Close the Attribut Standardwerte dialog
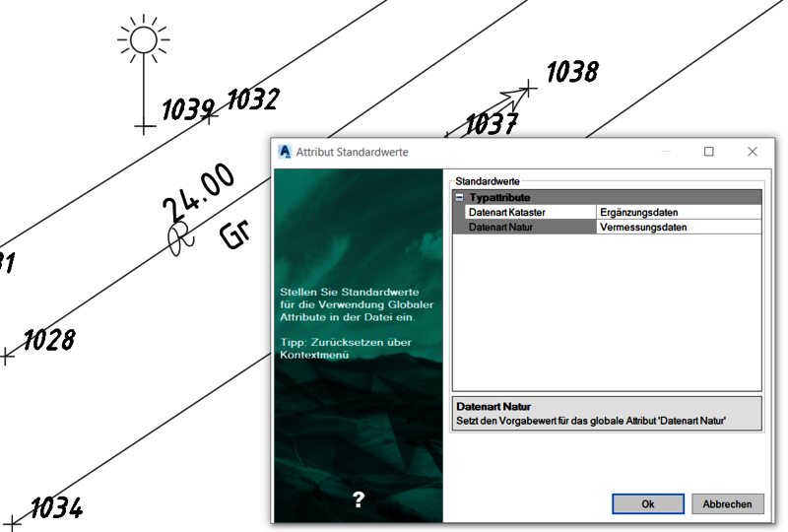This screenshot has height=532, width=788. click(753, 152)
